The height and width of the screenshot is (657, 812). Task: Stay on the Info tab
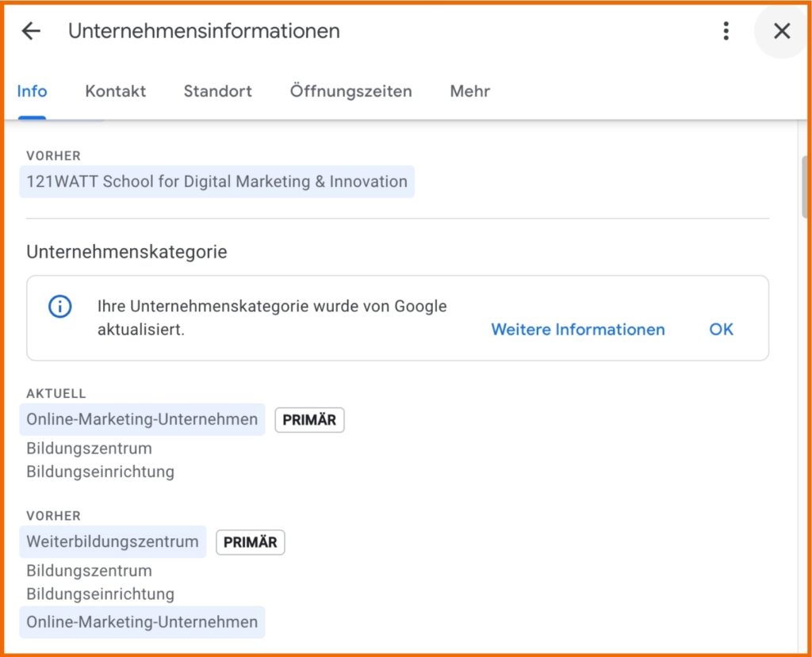[32, 91]
